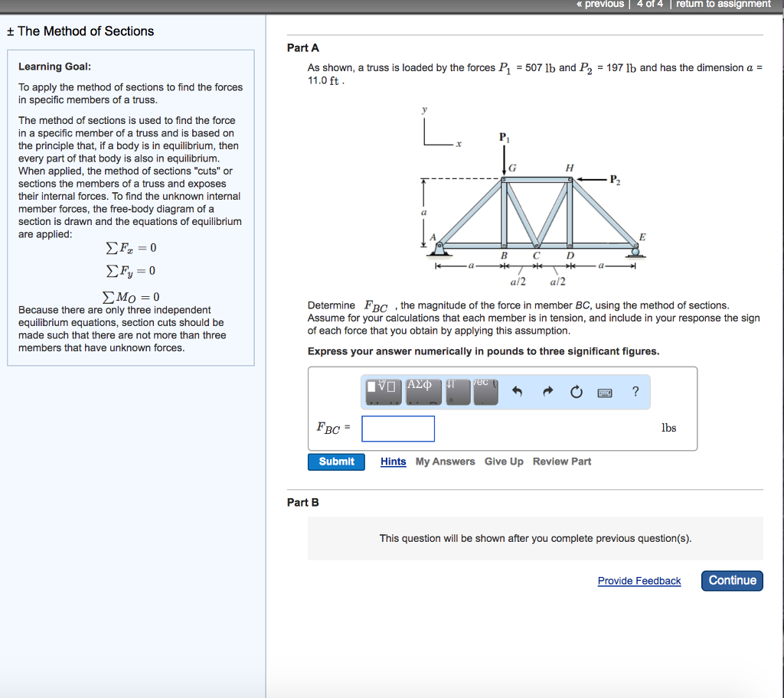The height and width of the screenshot is (698, 784).
Task: Show the keyboard shortcuts icon
Action: coord(605,391)
